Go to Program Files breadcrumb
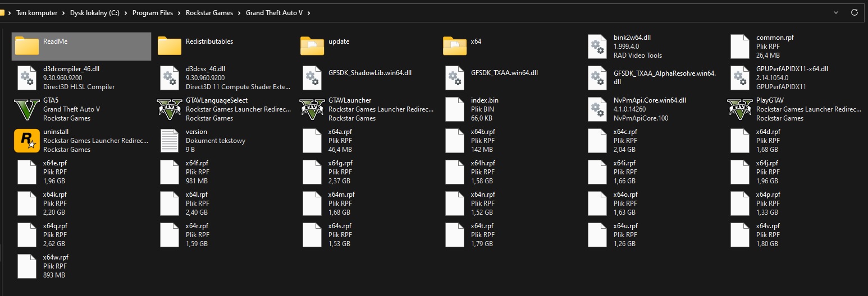This screenshot has width=868, height=296. [153, 13]
